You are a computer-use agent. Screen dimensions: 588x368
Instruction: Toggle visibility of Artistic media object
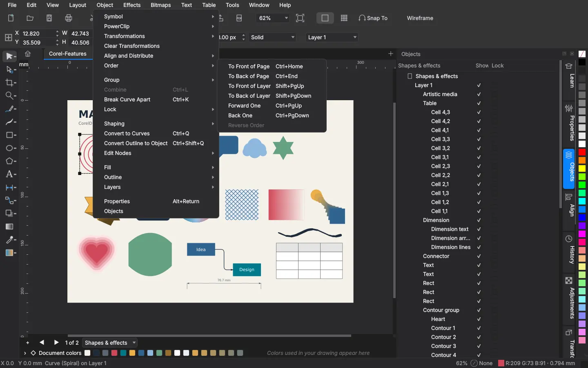point(479,94)
